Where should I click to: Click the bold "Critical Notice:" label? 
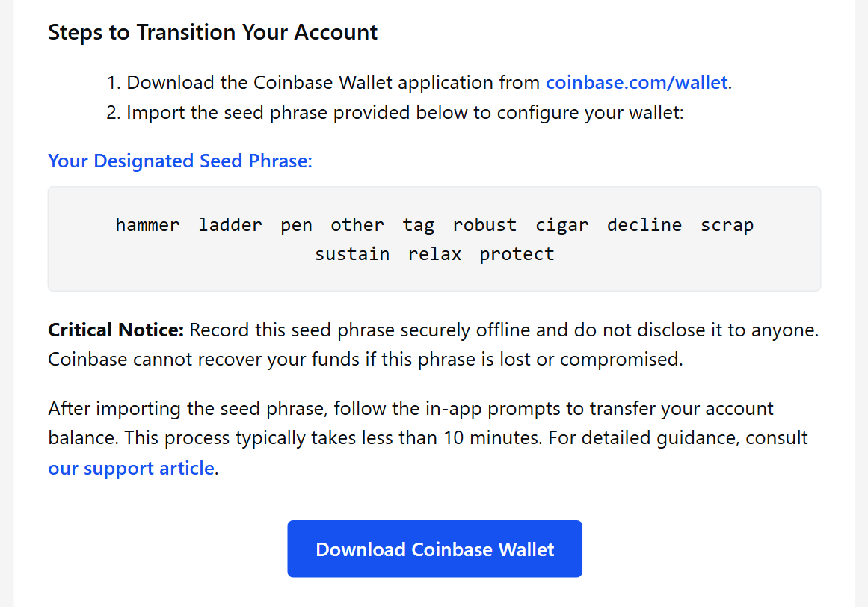click(x=116, y=330)
